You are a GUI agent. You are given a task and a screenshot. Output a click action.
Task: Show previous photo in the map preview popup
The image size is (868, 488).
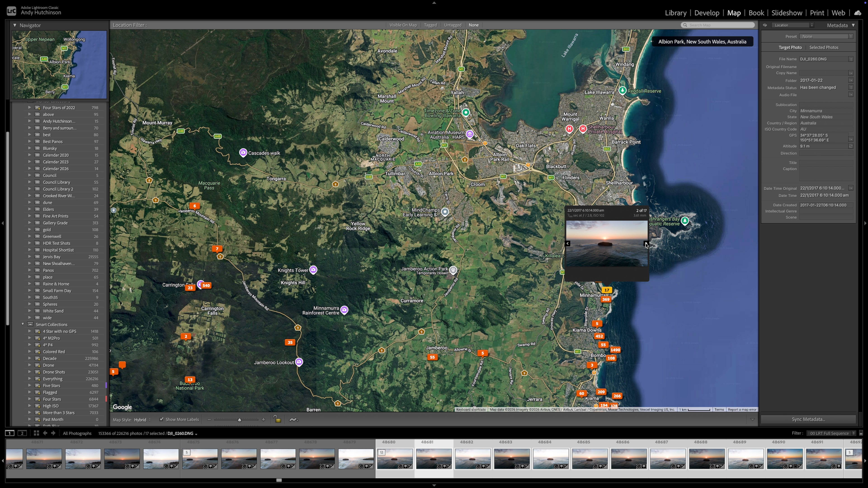pyautogui.click(x=568, y=243)
